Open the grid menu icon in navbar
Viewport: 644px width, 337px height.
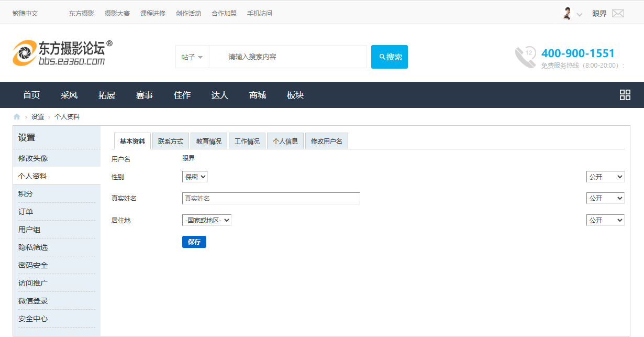[625, 95]
